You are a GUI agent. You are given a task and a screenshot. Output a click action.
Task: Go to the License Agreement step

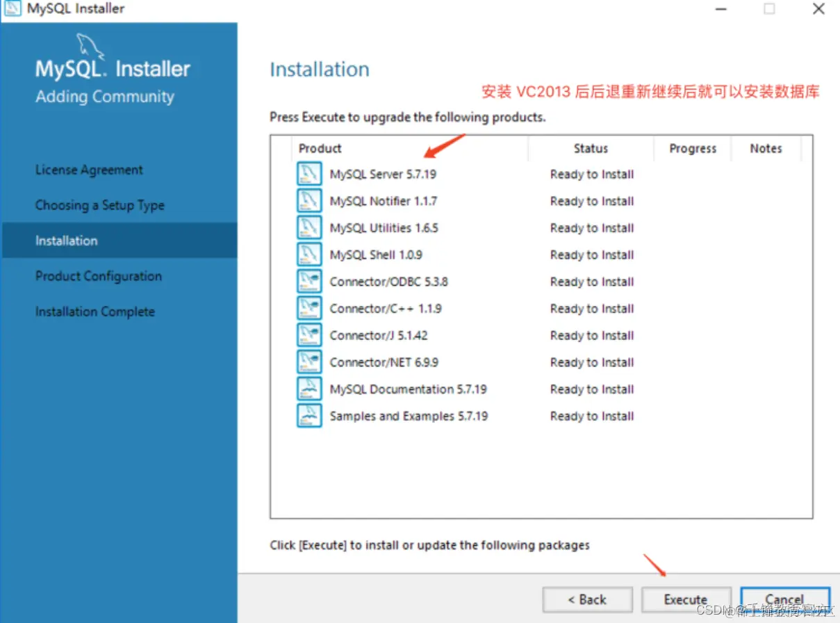(x=89, y=170)
